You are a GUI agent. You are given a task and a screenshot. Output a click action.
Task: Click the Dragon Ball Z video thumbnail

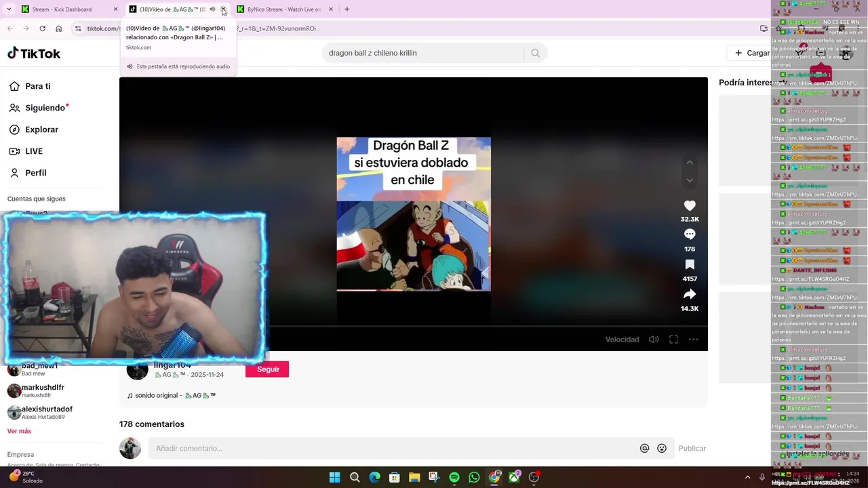click(x=414, y=214)
